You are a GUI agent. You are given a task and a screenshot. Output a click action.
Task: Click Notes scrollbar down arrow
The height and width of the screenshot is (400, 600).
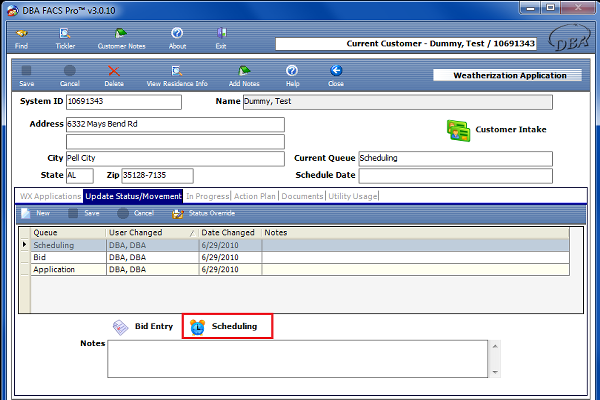(495, 372)
